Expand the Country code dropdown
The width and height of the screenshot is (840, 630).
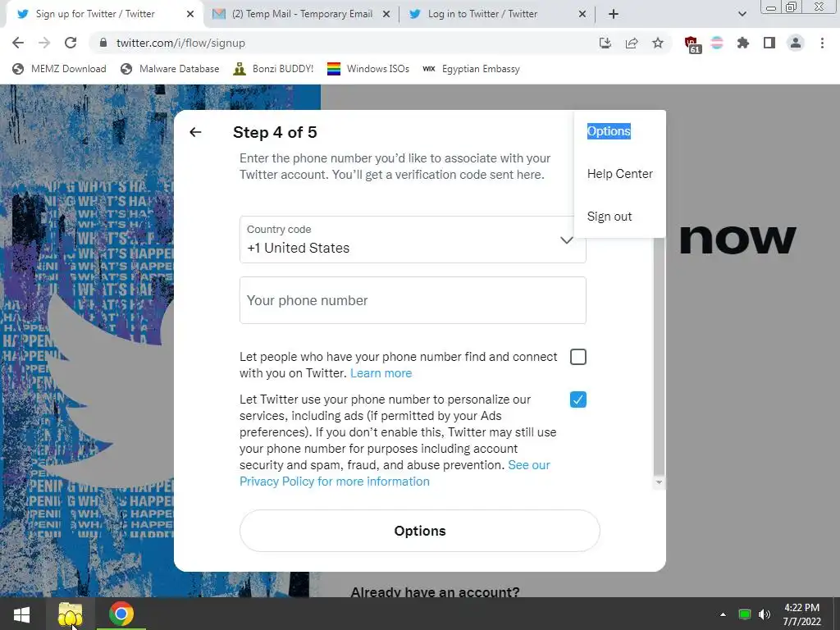[413, 240]
